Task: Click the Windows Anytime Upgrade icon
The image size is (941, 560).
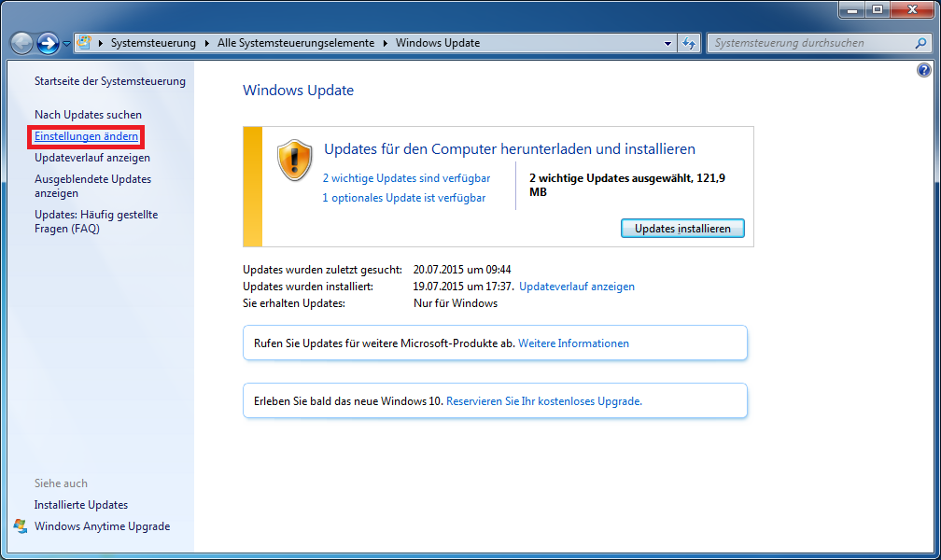Action: (21, 526)
